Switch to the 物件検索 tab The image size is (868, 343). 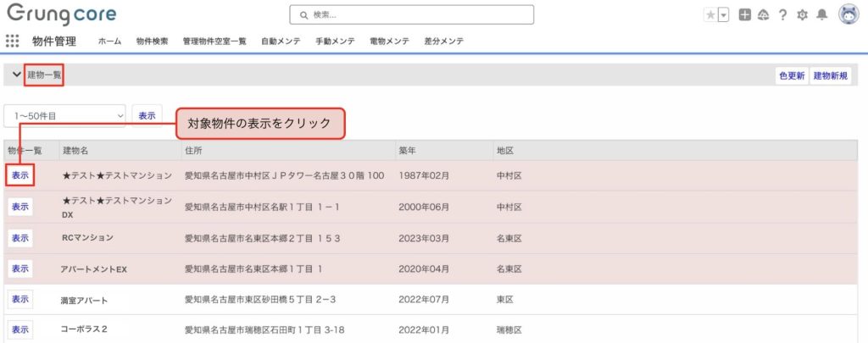click(x=152, y=41)
